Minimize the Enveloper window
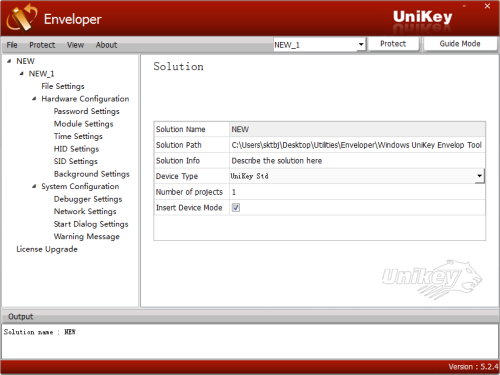 click(x=464, y=6)
